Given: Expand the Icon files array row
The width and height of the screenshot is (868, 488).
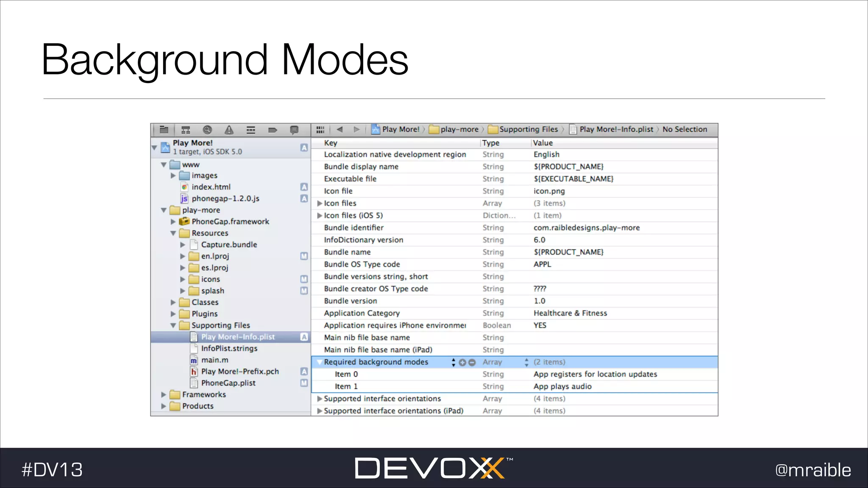Looking at the screenshot, I should tap(320, 203).
